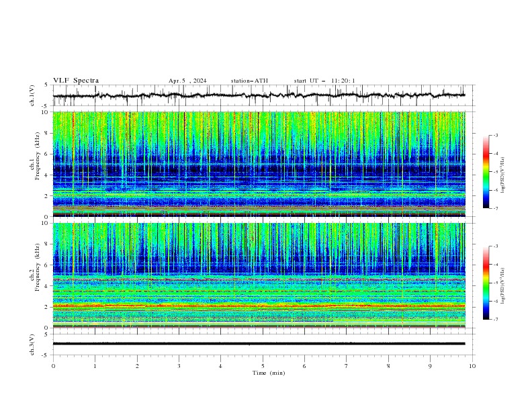This screenshot has height=411, width=532.
Task: Click the 'VLF Spectra' title text
Action: 76,81
